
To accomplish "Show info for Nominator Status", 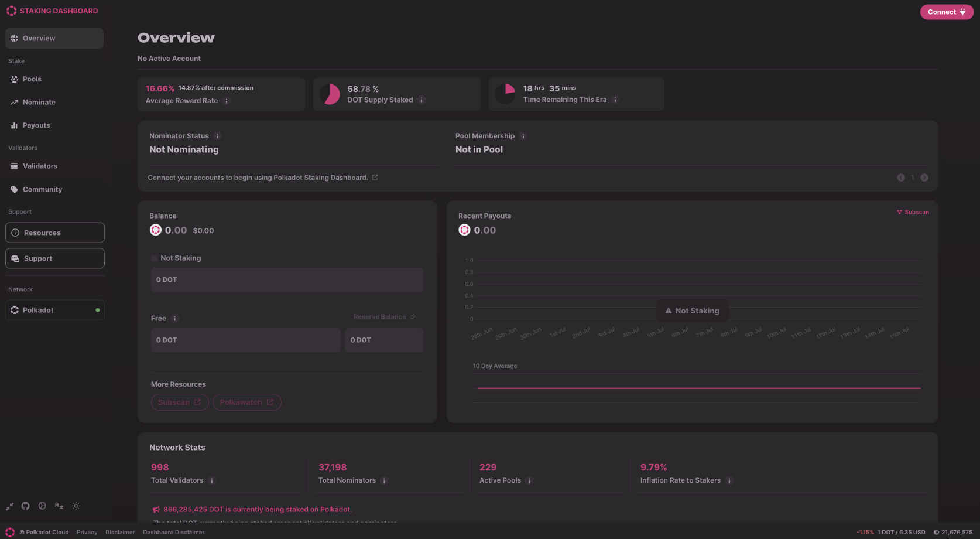I will click(217, 136).
